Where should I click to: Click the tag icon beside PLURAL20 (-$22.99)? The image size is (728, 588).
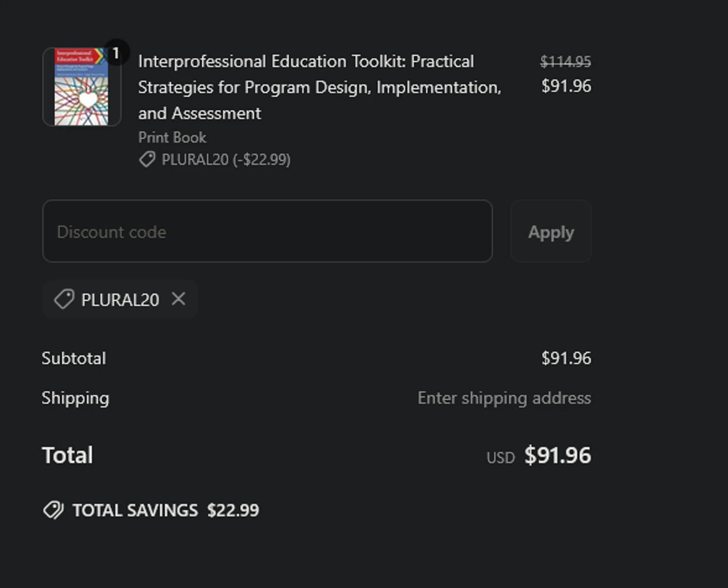click(x=147, y=159)
